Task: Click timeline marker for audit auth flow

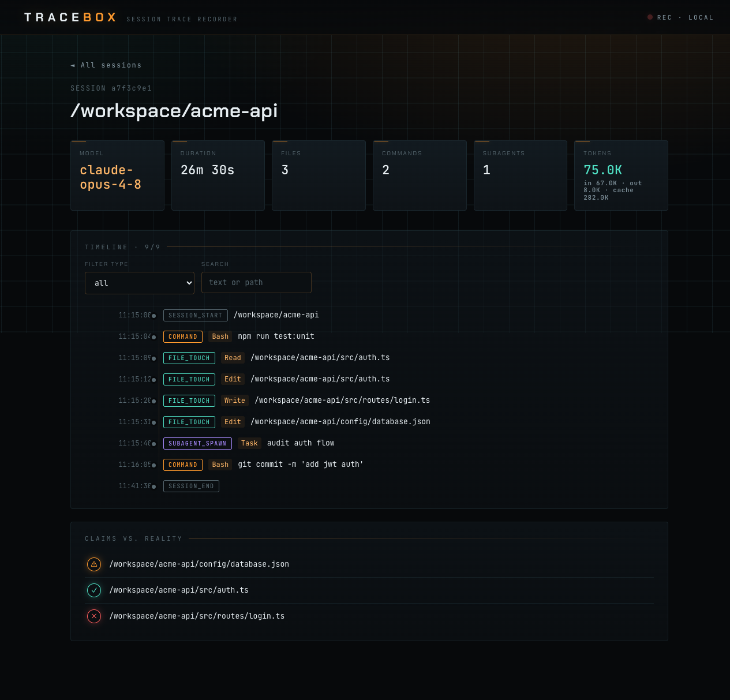Action: [154, 444]
